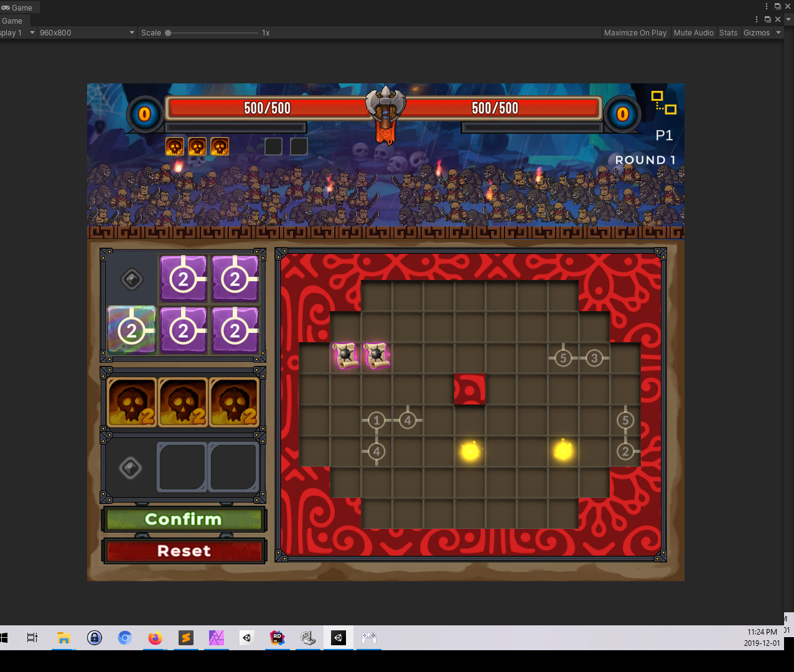
Task: Select the node numbered 1 on the board
Action: (x=376, y=421)
